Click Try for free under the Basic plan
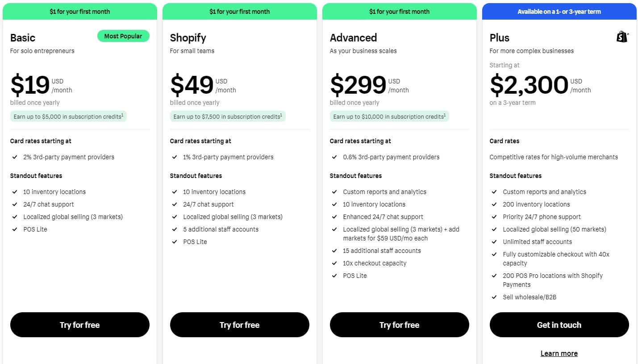Screen dimensions: 638x364 pyautogui.click(x=79, y=325)
